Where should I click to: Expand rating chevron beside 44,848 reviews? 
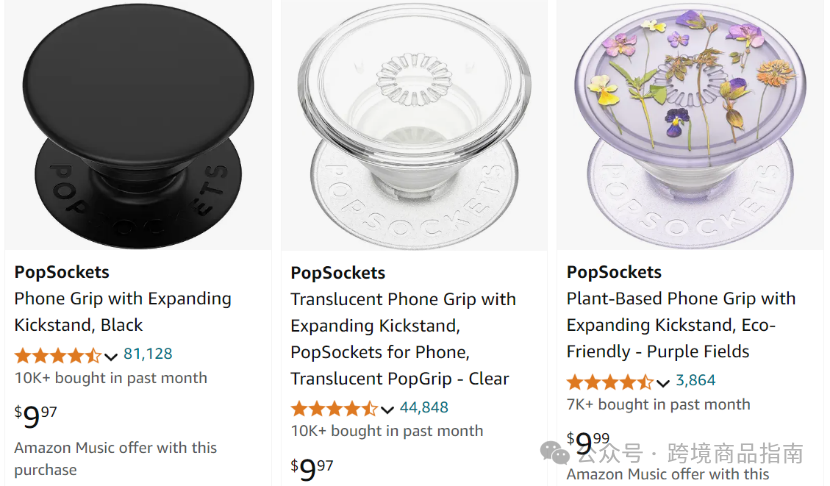pyautogui.click(x=387, y=410)
